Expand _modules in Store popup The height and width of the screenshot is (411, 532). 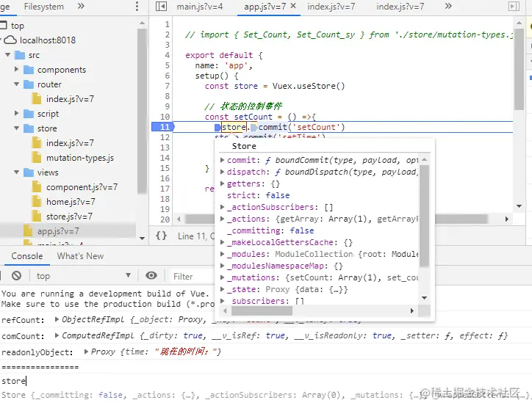point(222,254)
